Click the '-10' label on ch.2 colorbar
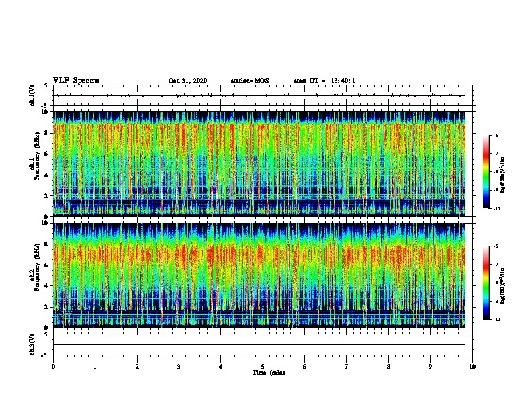The height and width of the screenshot is (411, 532). (496, 320)
